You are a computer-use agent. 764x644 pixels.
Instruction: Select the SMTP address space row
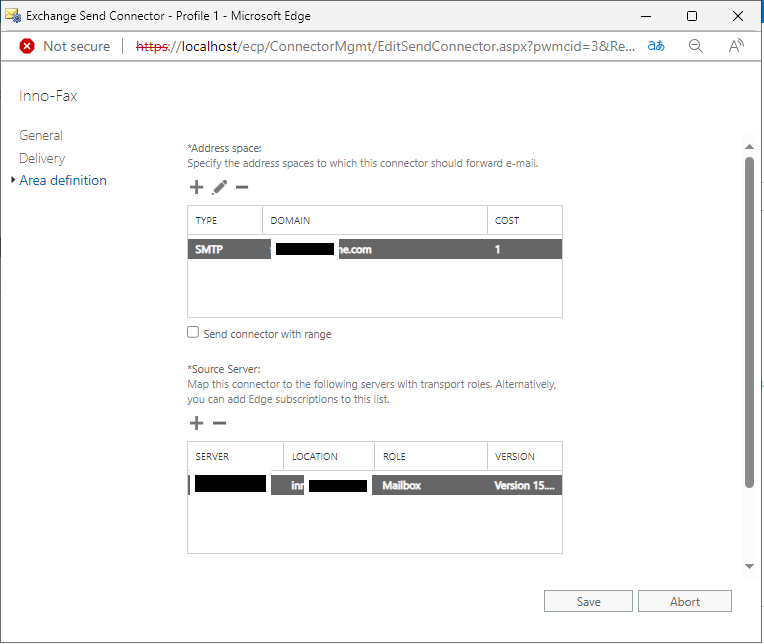(x=374, y=249)
